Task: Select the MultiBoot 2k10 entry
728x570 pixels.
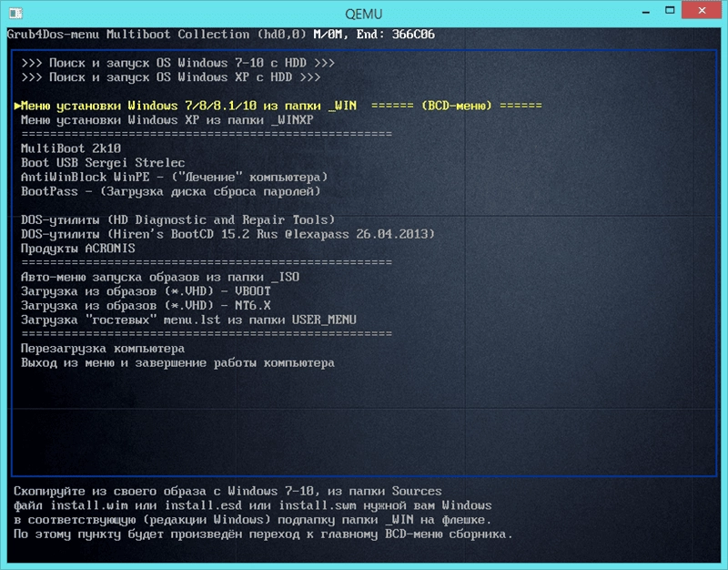Action: point(71,148)
